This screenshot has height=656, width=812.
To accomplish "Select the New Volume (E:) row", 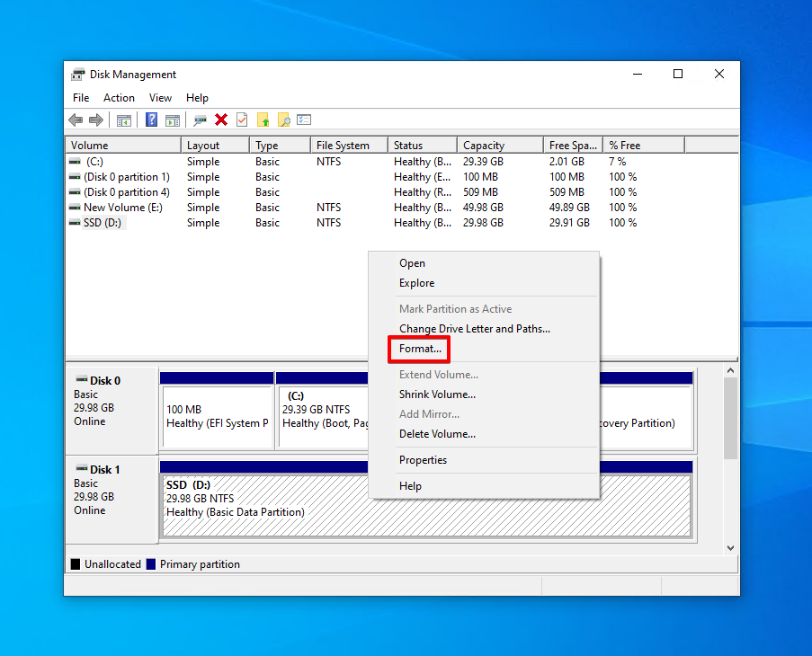I will pyautogui.click(x=122, y=208).
